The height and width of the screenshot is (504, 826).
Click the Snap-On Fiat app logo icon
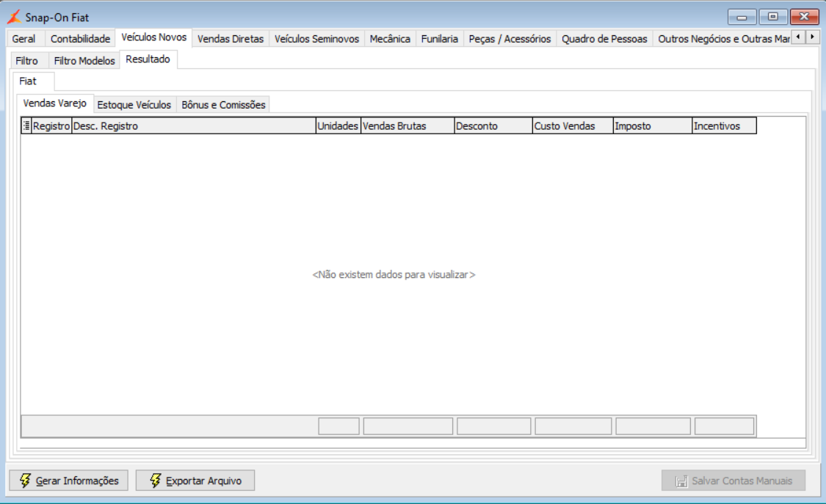(14, 17)
